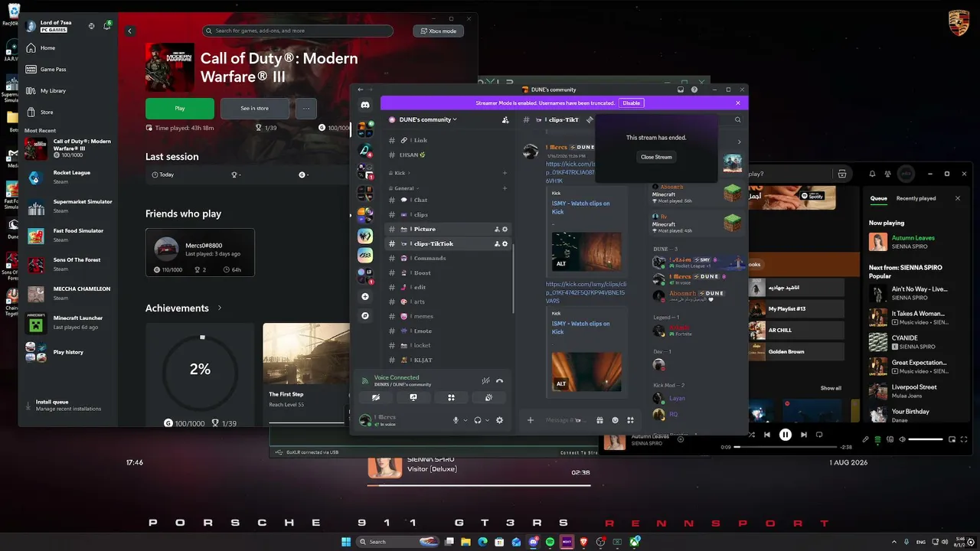Image resolution: width=980 pixels, height=551 pixels.
Task: Collapse the General category in Discord
Action: pyautogui.click(x=403, y=188)
